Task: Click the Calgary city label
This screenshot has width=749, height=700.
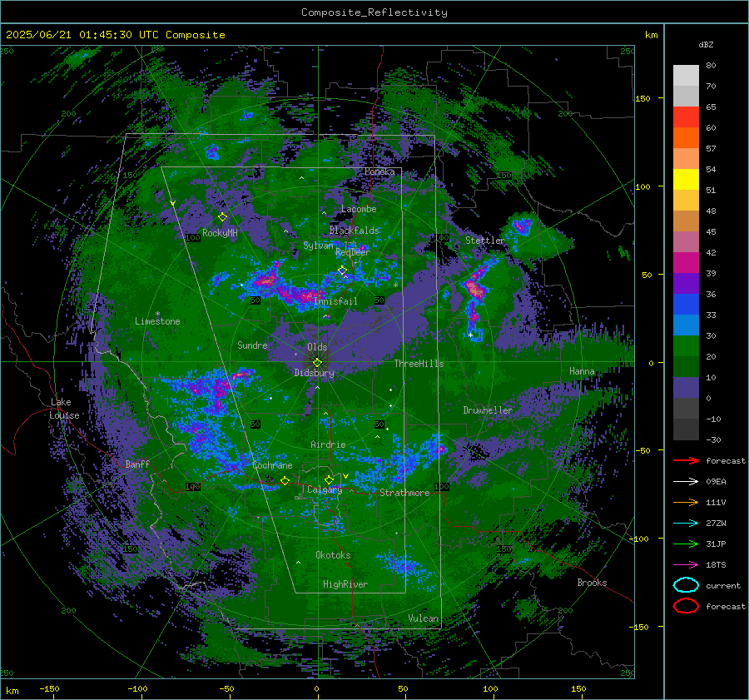Action: click(325, 489)
